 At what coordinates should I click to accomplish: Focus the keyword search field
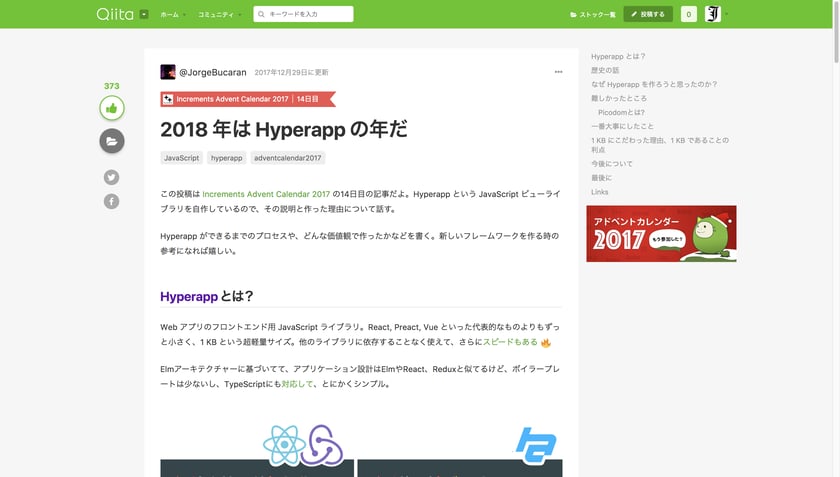(303, 14)
